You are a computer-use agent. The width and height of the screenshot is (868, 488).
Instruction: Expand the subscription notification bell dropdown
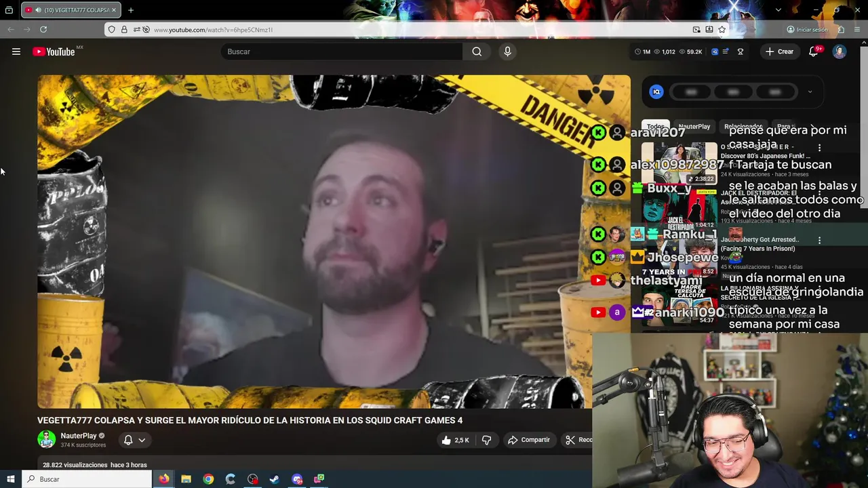pos(134,440)
